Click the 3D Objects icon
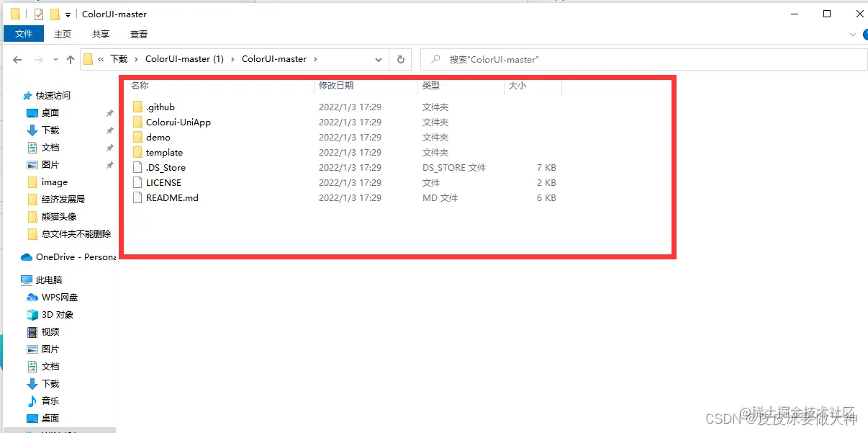868x433 pixels. (x=32, y=315)
